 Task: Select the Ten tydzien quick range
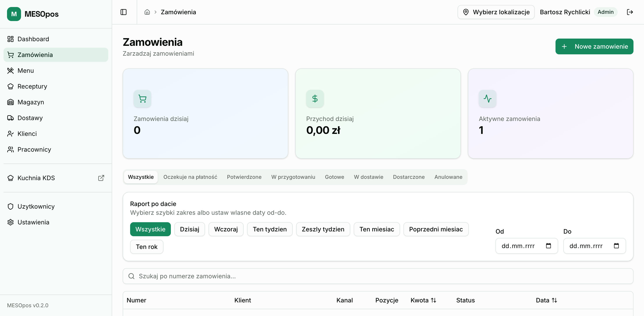point(269,229)
